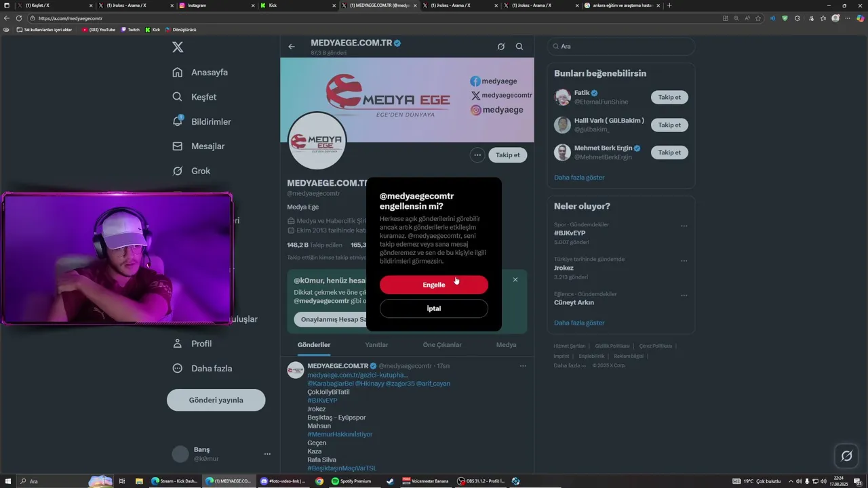Click Windows Start button
Viewport: 868px width, 488px height.
7,481
